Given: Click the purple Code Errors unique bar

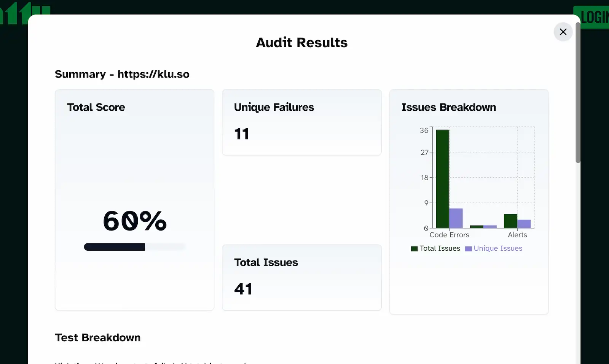Looking at the screenshot, I should (456, 218).
